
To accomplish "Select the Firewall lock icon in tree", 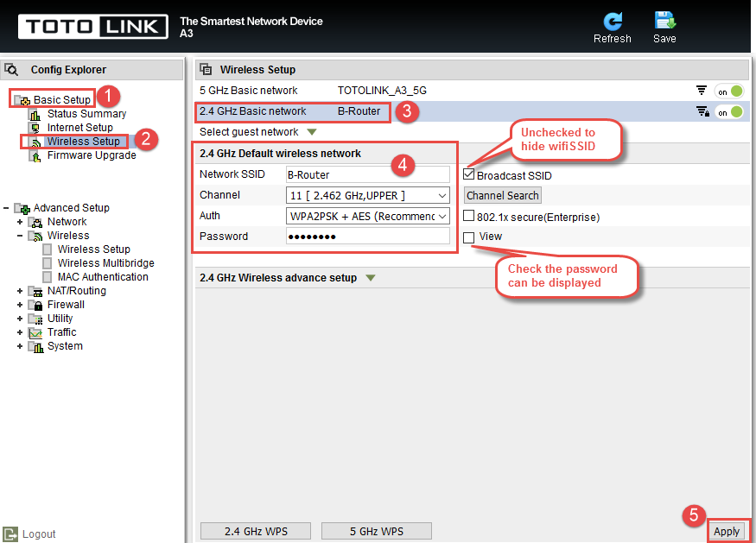I will click(35, 305).
